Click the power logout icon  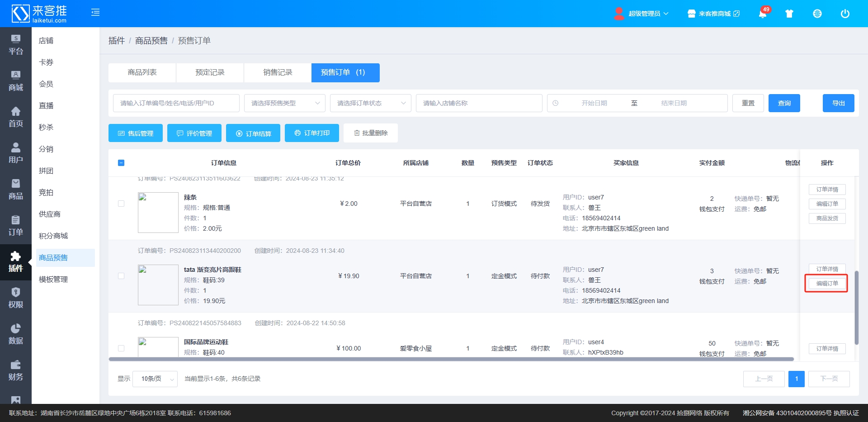[844, 14]
